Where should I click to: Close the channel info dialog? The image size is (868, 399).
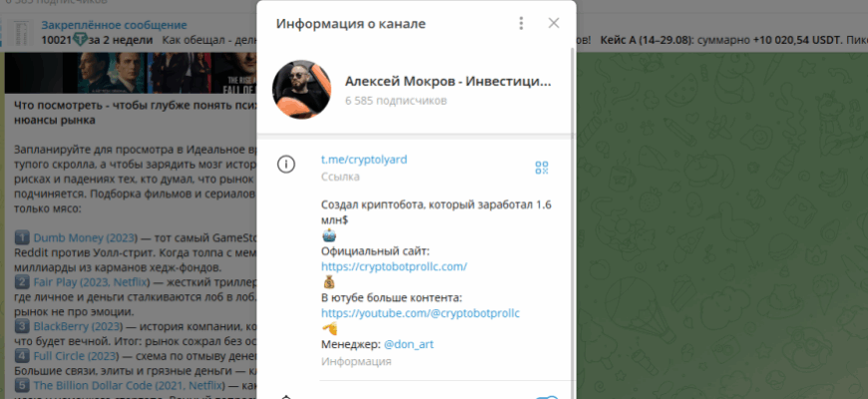click(554, 23)
